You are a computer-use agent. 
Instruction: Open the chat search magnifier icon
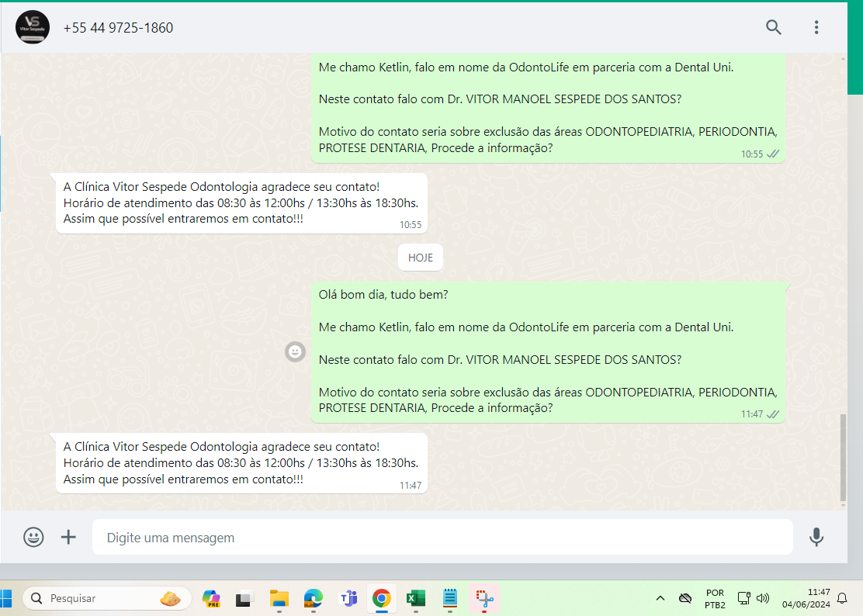point(773,28)
